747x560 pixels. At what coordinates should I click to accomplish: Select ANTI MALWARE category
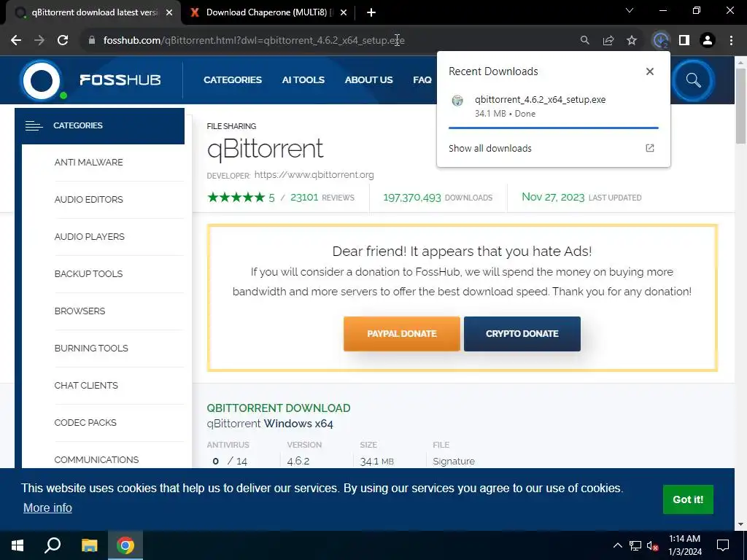(88, 163)
